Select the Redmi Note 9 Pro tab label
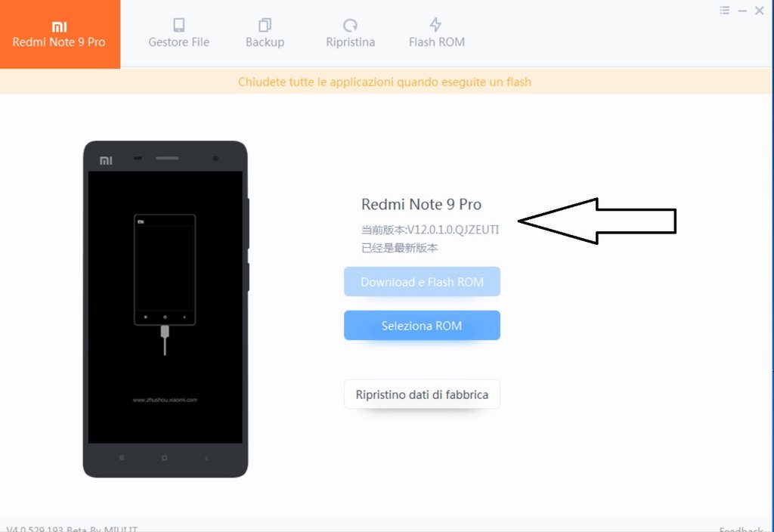Screen dimensions: 774x532 tap(59, 42)
